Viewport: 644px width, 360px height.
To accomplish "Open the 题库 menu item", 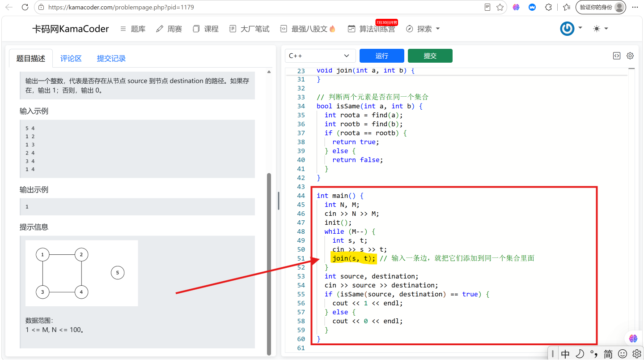I will (133, 29).
